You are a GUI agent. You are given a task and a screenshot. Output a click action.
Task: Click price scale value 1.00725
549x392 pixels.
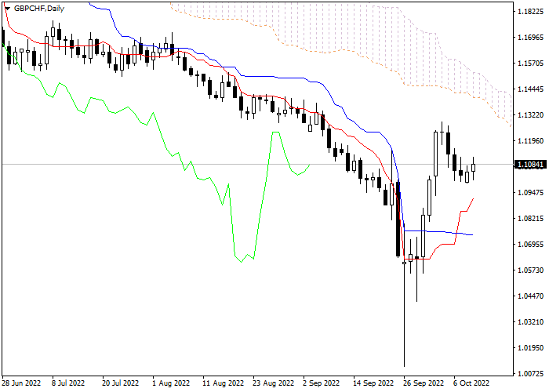(530, 374)
